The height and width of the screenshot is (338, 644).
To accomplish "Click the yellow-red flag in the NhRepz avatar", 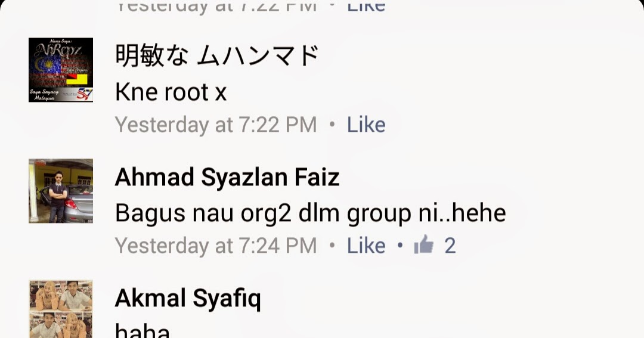I will [x=77, y=79].
